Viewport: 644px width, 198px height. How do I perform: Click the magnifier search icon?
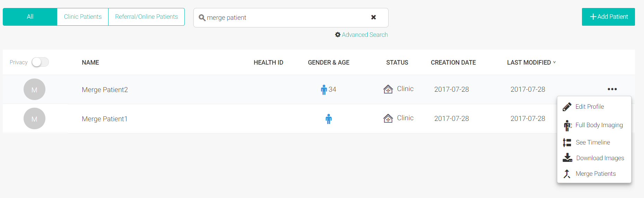[x=202, y=17]
